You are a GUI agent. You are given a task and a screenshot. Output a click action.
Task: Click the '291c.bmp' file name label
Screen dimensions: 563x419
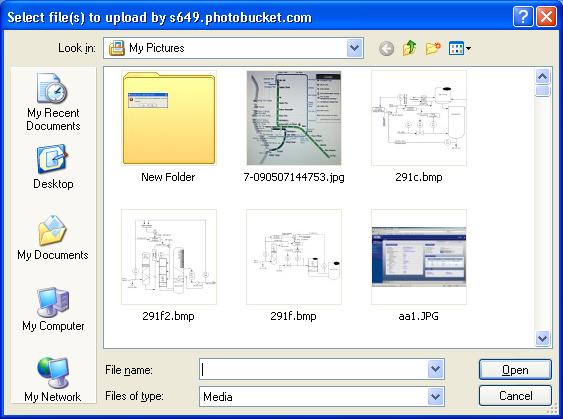pos(419,177)
